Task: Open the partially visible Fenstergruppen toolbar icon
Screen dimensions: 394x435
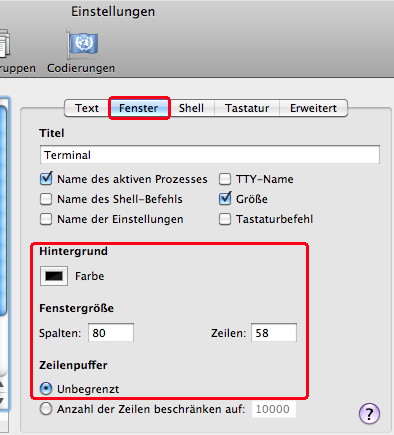Action: tap(5, 43)
